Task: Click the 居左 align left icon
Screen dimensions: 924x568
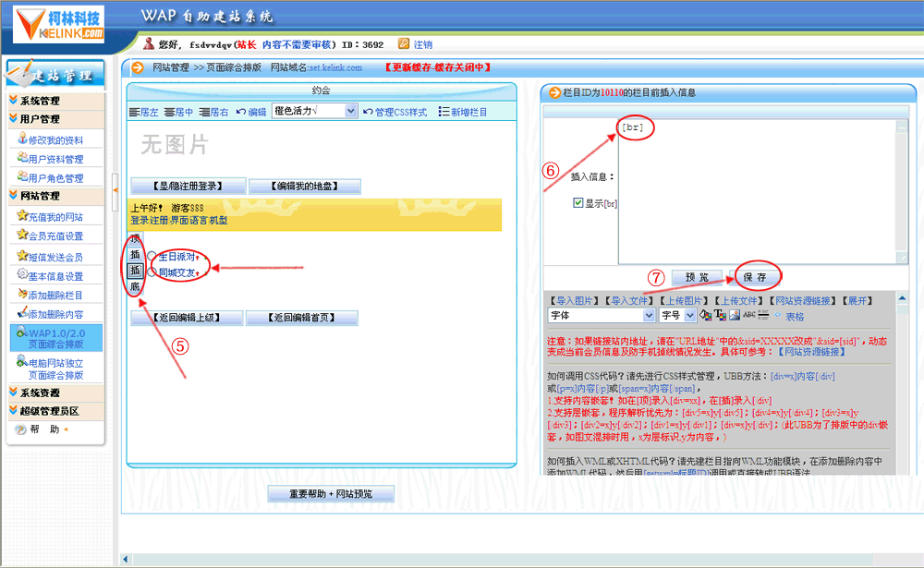Action: [134, 112]
